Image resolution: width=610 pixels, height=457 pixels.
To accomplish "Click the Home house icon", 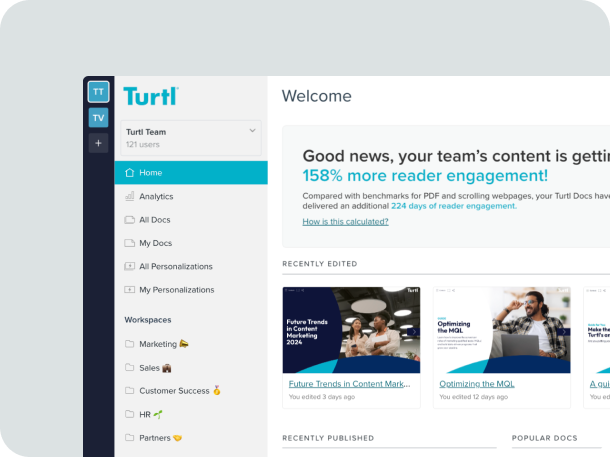I will pyautogui.click(x=130, y=172).
